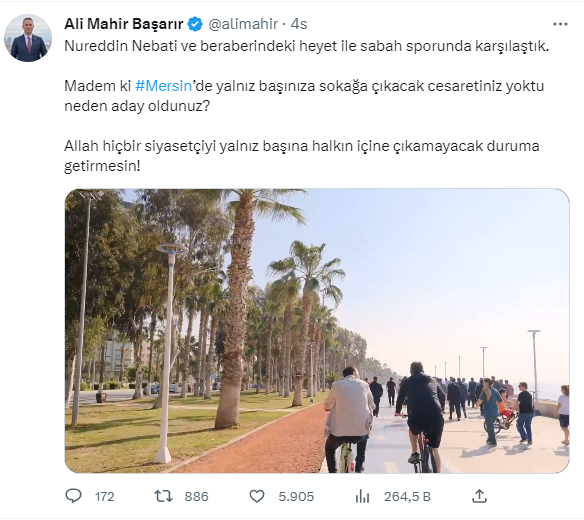Click the blue verified badge icon
Screen dimensions: 584x520
[195, 24]
